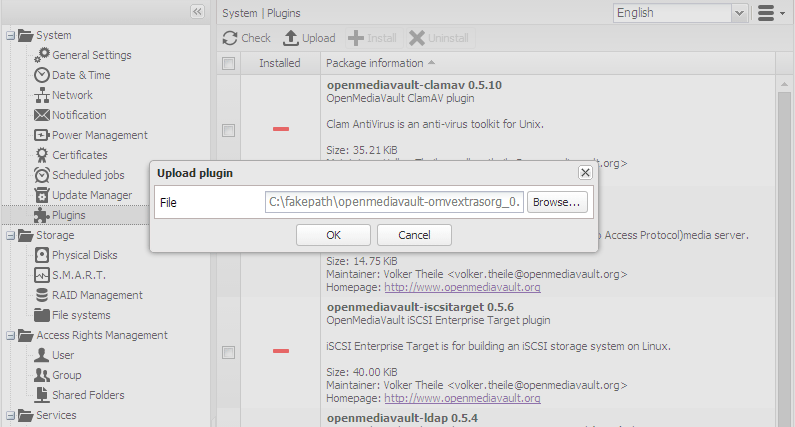Collapse the System tree node

(x=10, y=35)
